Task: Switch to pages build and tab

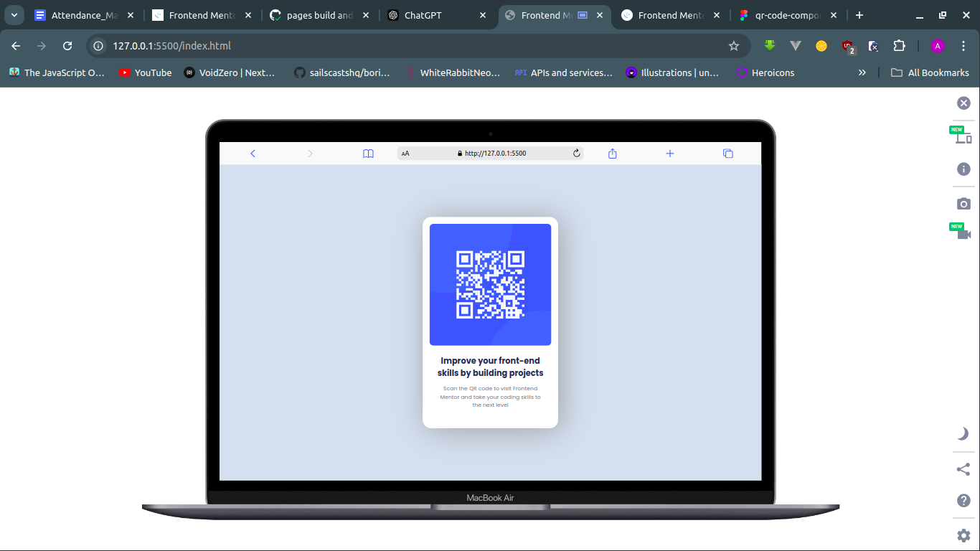Action: [319, 15]
